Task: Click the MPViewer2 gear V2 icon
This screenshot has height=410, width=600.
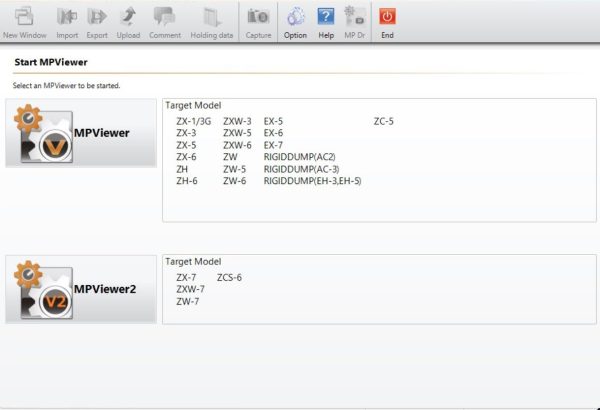Action: 43,290
